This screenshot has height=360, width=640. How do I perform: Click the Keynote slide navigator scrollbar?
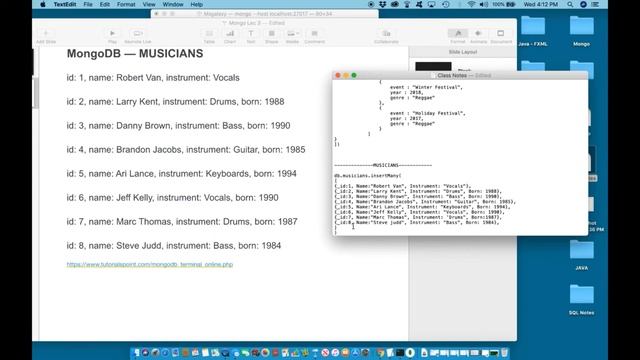pyautogui.click(x=36, y=92)
